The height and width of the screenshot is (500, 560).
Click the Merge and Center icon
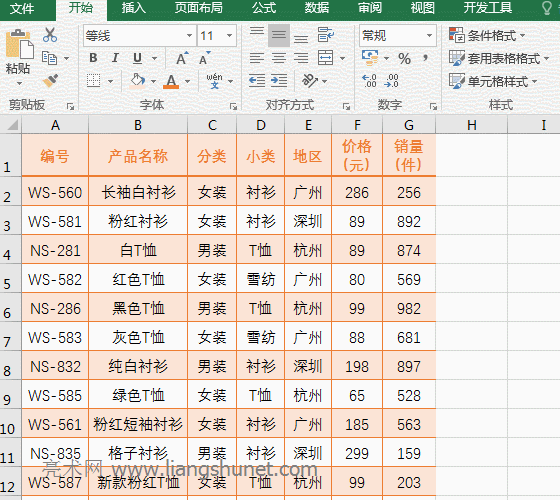(x=325, y=58)
